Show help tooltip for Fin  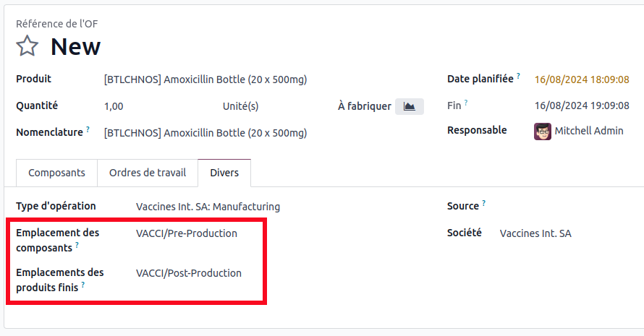466,103
